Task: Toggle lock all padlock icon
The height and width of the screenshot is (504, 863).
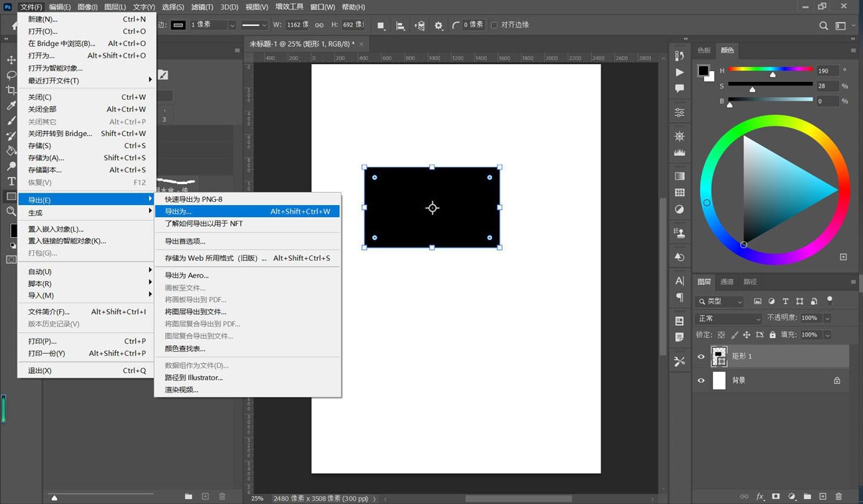Action: [x=772, y=335]
